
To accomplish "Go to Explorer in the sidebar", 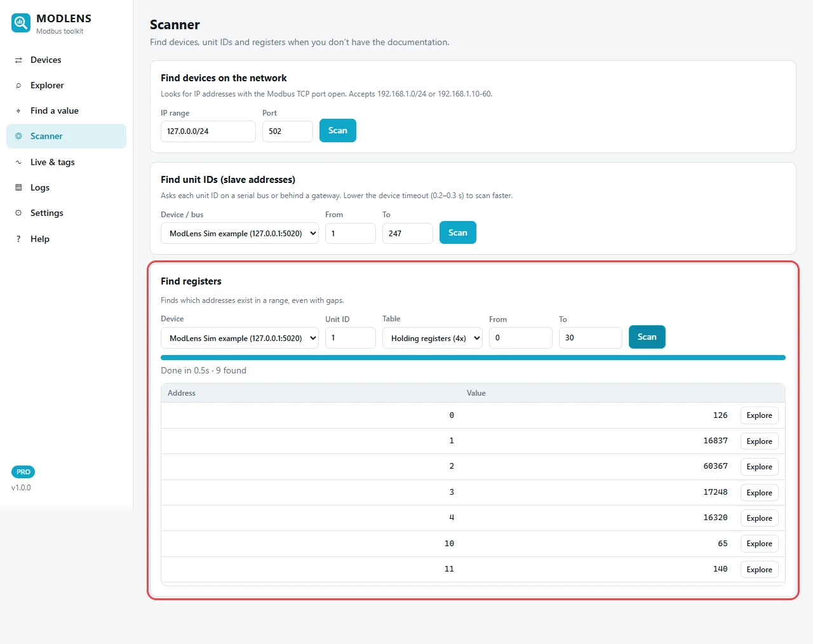I will coord(66,85).
